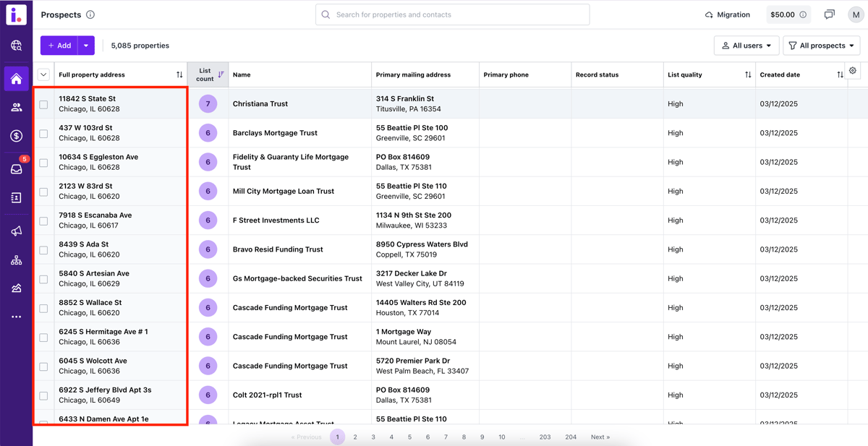
Task: Open the megaphone campaigns sidebar icon
Action: (x=16, y=231)
